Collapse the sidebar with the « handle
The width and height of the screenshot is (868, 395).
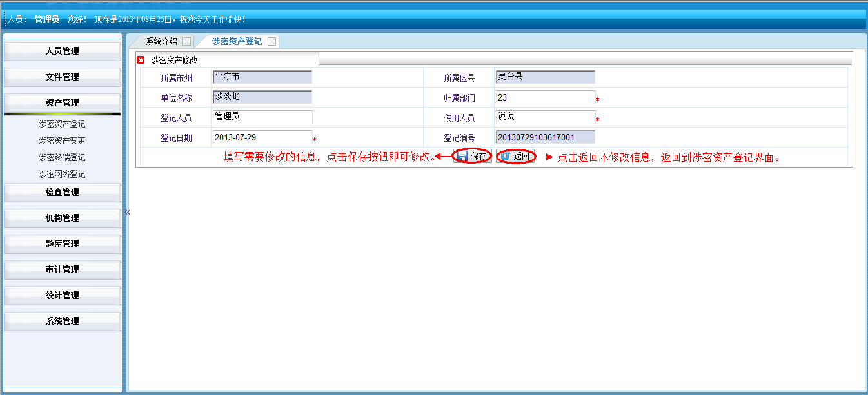click(127, 212)
